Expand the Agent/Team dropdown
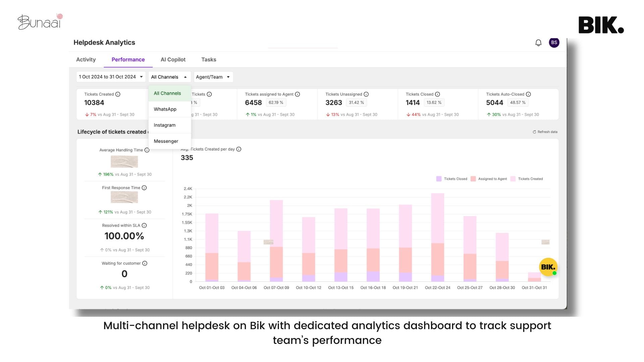644x362 pixels. (213, 77)
